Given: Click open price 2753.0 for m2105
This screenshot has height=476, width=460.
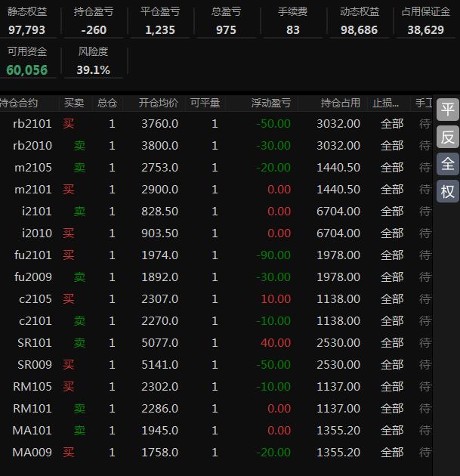Looking at the screenshot, I should click(x=159, y=168).
